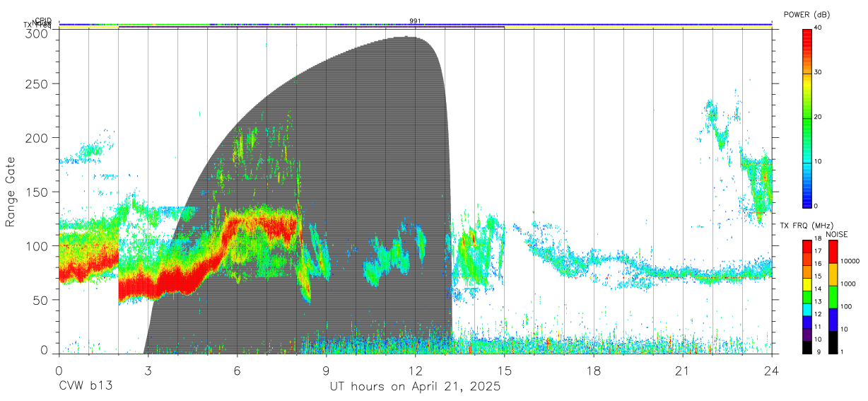
Task: Click the 18 tick label on the UT hours axis
Action: [x=594, y=371]
